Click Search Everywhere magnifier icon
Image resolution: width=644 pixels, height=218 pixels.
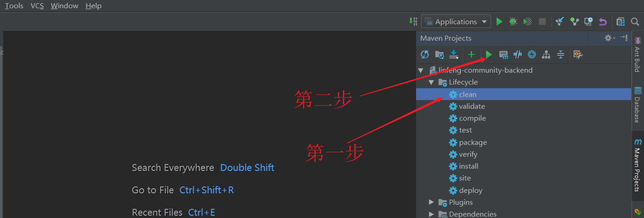point(635,21)
